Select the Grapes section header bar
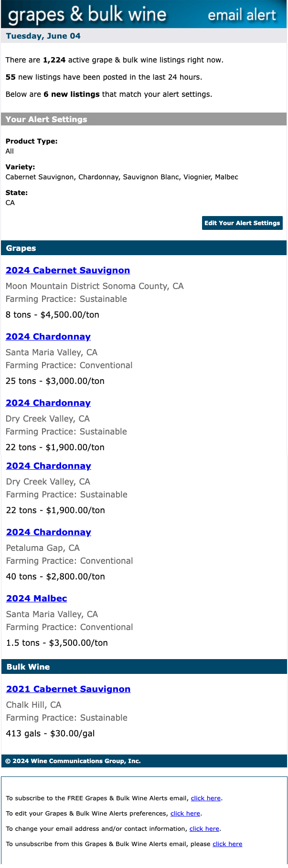The image size is (288, 868). click(x=143, y=248)
